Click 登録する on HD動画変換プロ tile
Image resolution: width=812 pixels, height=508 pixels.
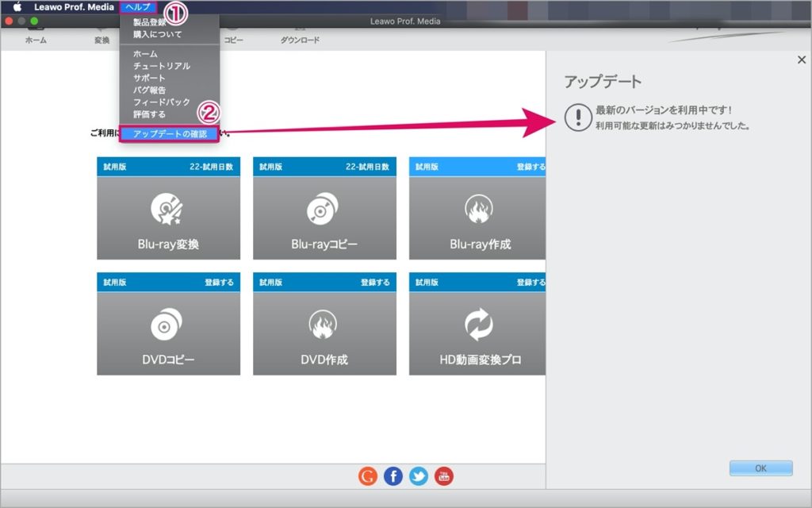click(x=530, y=282)
